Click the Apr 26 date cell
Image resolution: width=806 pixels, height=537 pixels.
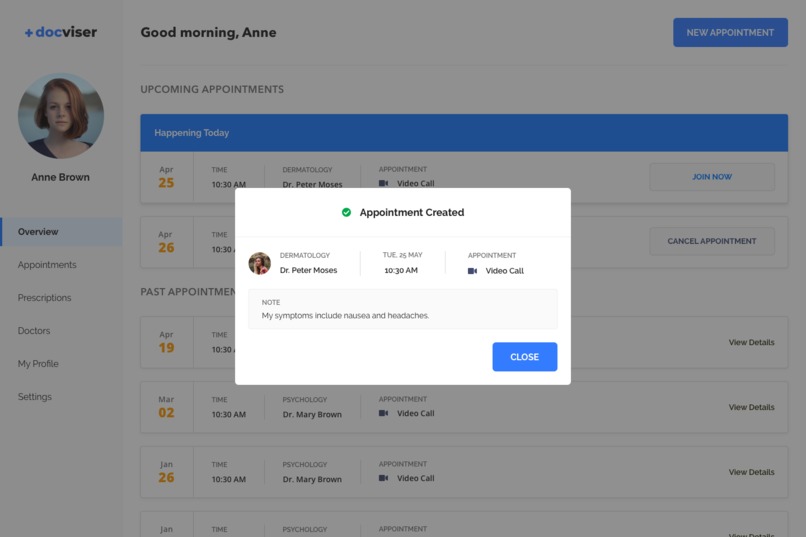point(166,242)
